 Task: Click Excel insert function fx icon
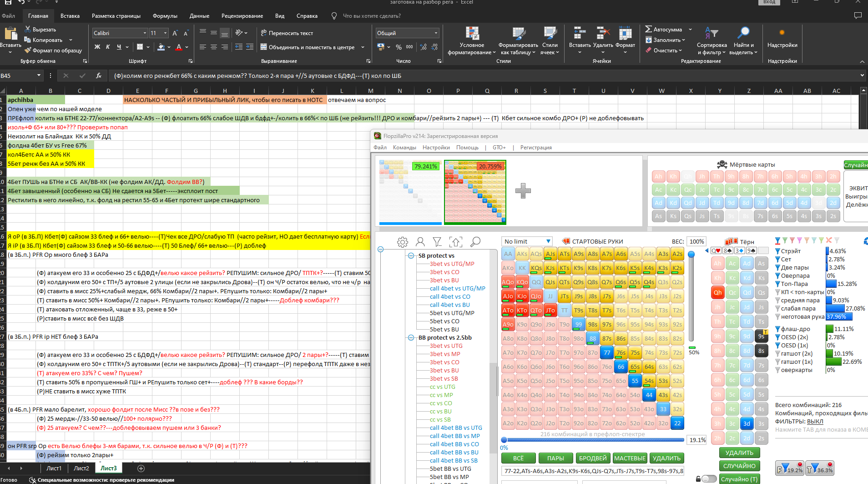coord(98,76)
